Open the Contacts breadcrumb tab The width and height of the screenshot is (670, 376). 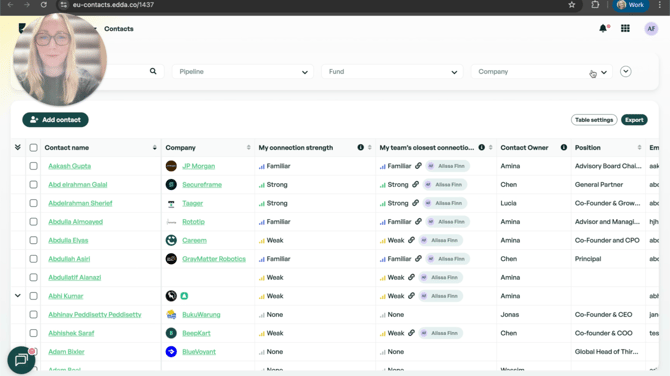[119, 29]
